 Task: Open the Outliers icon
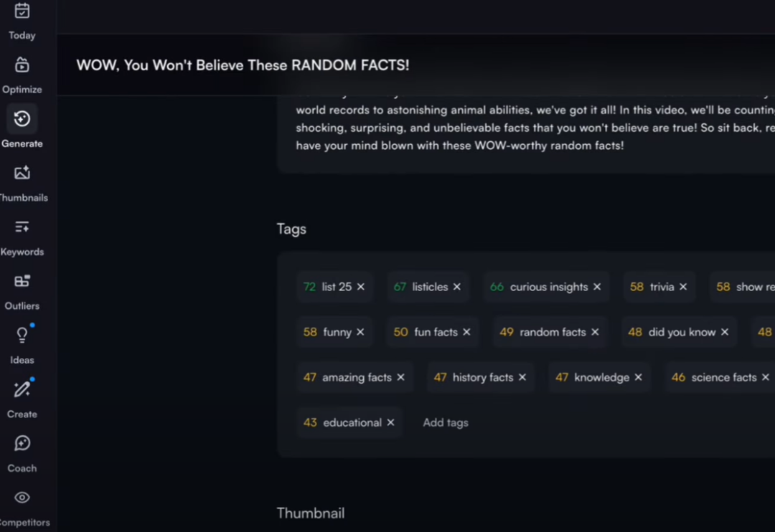tap(22, 281)
